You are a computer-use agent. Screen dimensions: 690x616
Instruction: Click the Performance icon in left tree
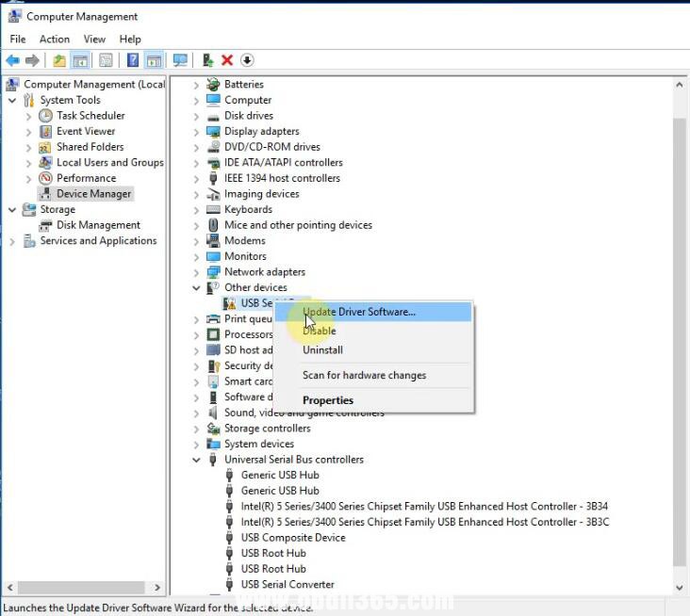(x=45, y=178)
